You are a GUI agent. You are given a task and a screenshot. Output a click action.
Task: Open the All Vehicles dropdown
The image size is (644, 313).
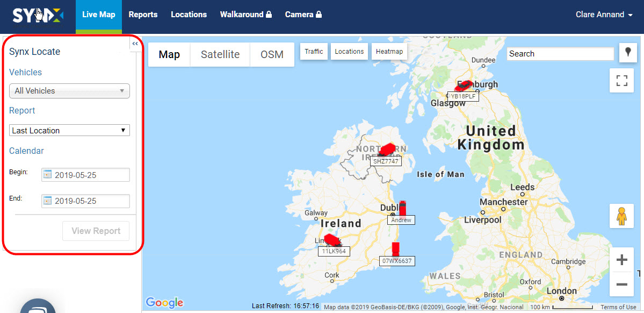69,91
